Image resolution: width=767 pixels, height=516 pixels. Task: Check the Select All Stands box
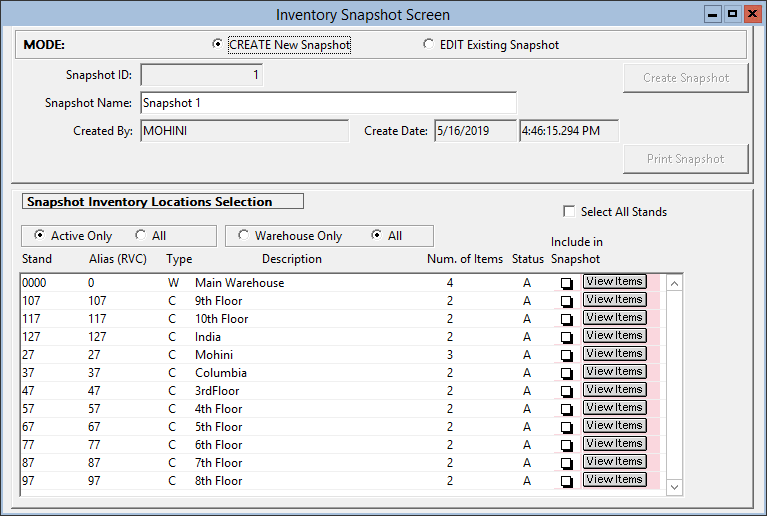click(569, 211)
